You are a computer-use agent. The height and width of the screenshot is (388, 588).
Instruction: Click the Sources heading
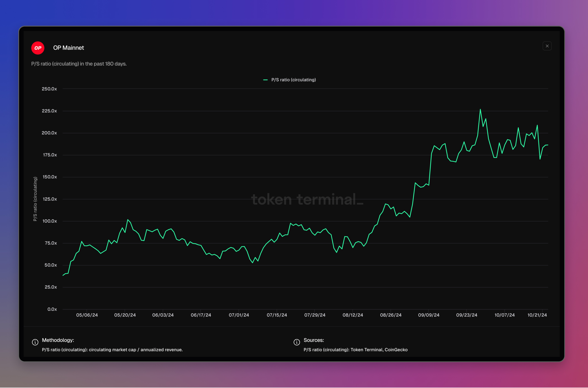click(x=314, y=340)
